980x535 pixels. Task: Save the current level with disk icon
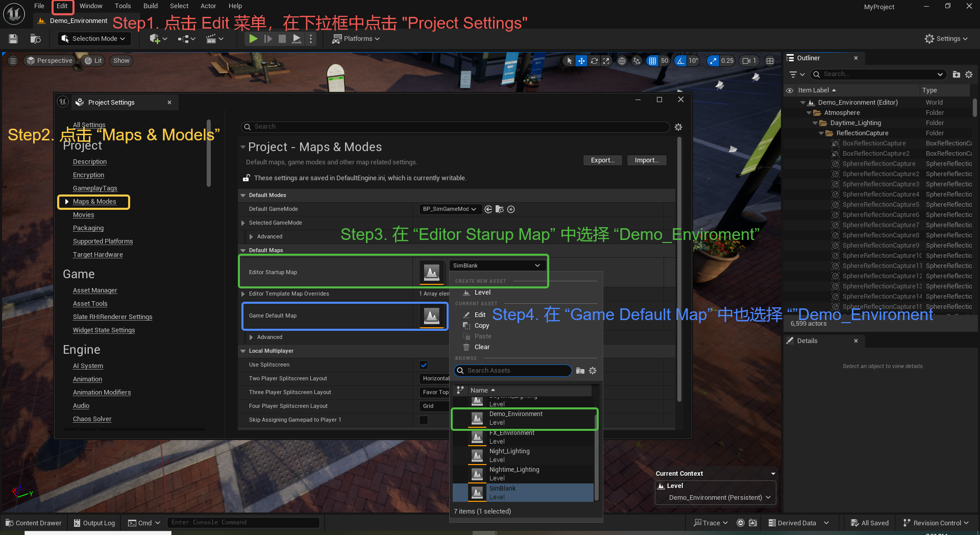[x=13, y=39]
